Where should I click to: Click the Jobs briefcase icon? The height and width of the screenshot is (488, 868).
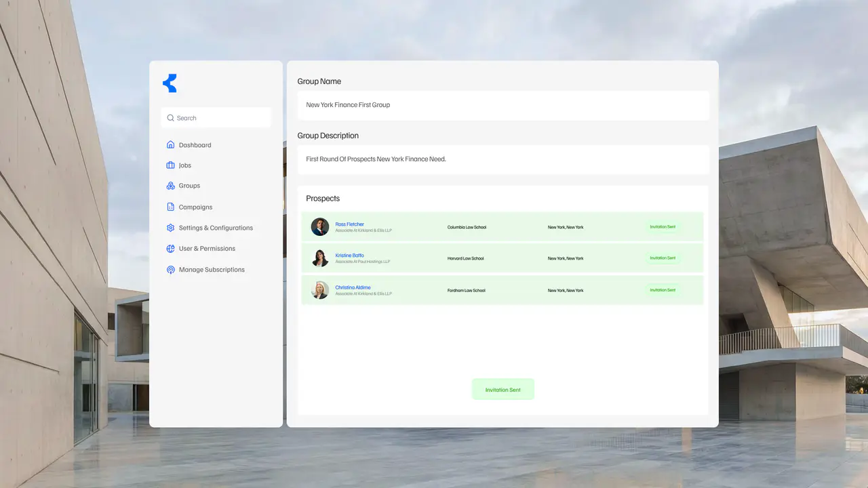pos(171,165)
